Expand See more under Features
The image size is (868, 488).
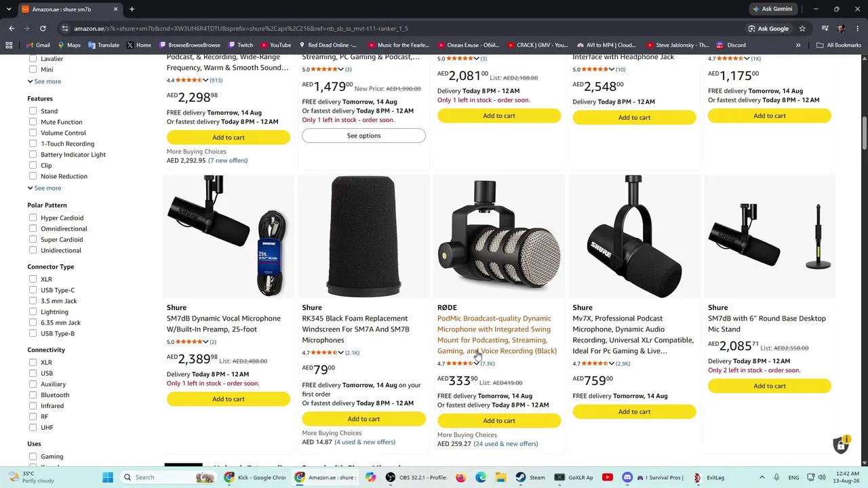tap(44, 188)
